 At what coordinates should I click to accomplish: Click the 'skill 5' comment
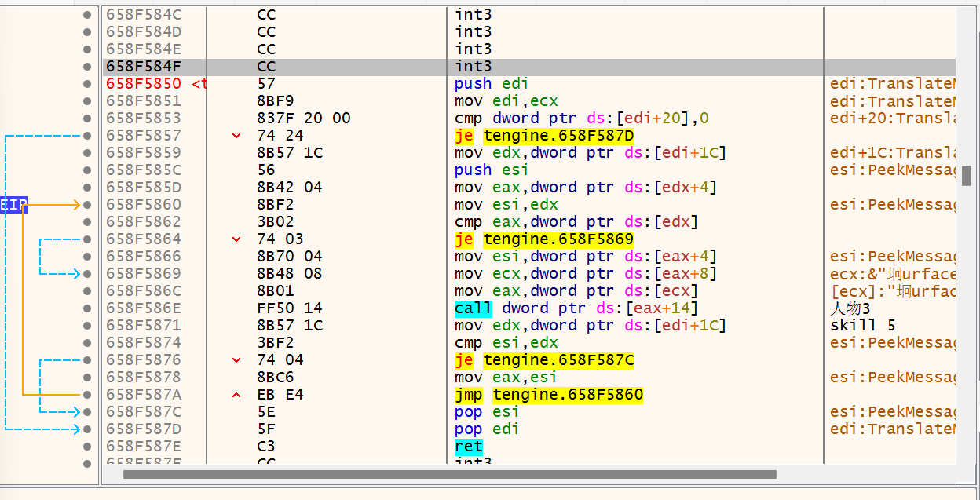(x=863, y=326)
